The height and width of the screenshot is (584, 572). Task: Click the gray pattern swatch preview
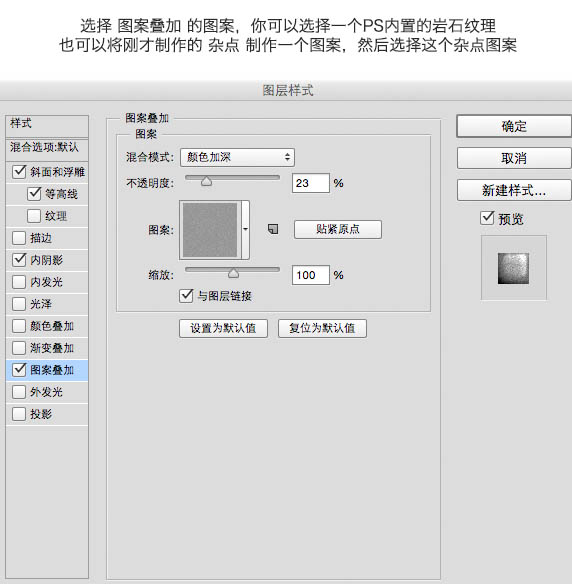tap(210, 229)
